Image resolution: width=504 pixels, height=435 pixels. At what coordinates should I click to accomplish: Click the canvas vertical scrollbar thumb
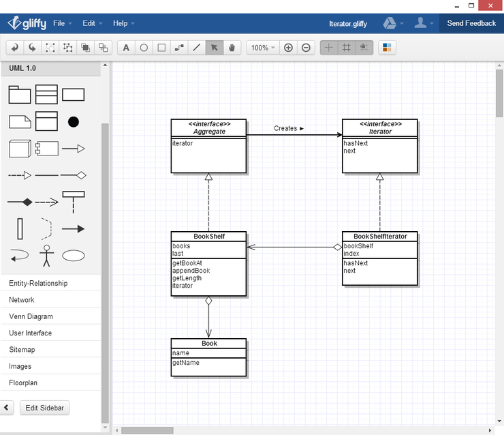tap(499, 93)
